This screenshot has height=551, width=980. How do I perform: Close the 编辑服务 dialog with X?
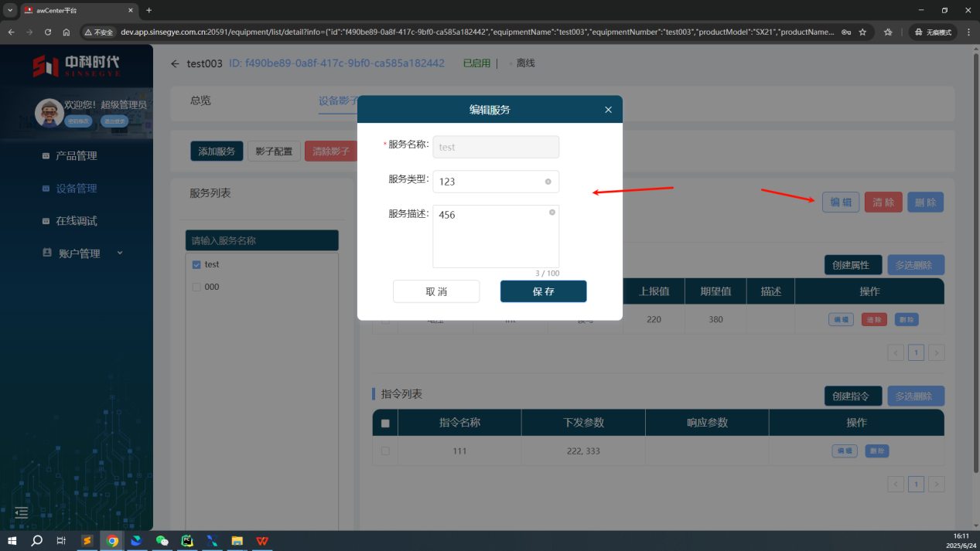click(x=608, y=110)
